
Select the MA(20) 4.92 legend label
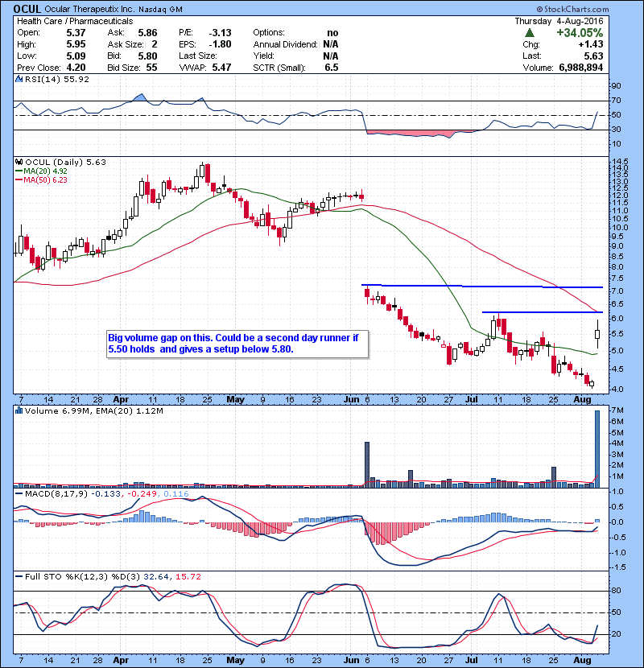(45, 171)
